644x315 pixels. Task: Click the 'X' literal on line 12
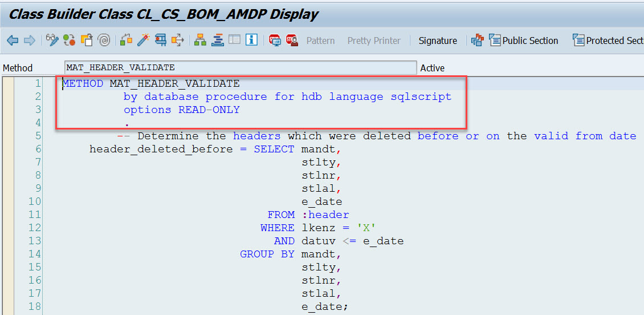[367, 228]
